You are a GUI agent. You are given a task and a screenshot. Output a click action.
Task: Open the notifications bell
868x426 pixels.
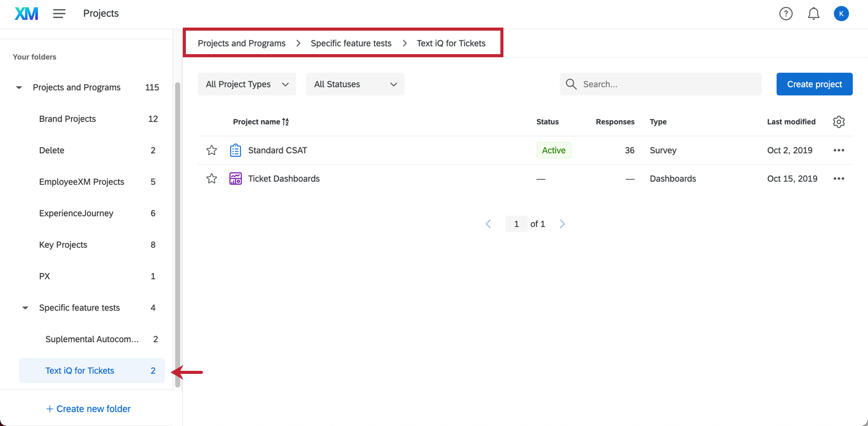(x=813, y=14)
